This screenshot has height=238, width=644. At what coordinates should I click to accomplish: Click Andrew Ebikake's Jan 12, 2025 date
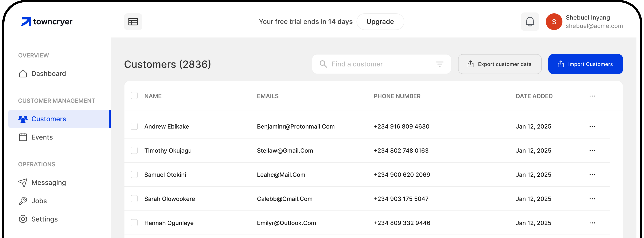tap(533, 126)
